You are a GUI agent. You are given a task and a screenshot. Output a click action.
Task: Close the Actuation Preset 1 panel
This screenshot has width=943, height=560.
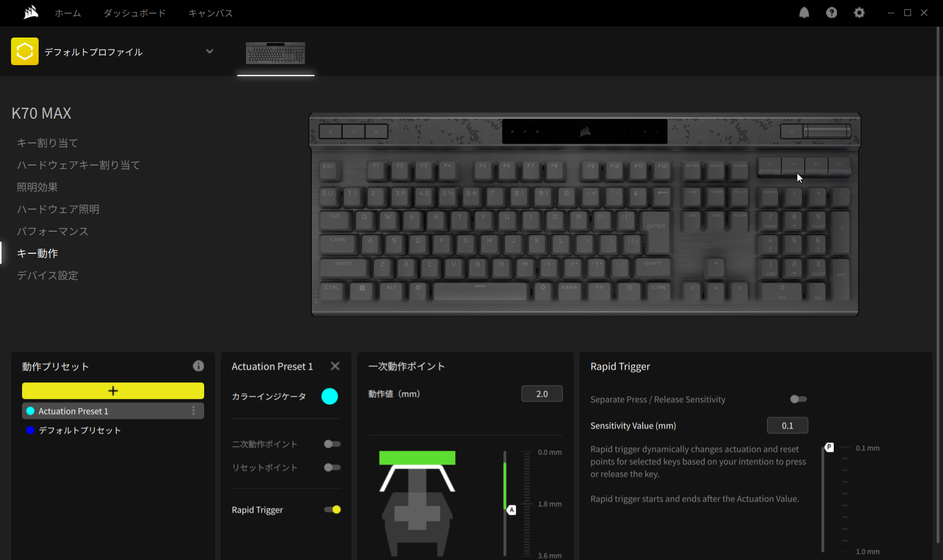pos(335,366)
